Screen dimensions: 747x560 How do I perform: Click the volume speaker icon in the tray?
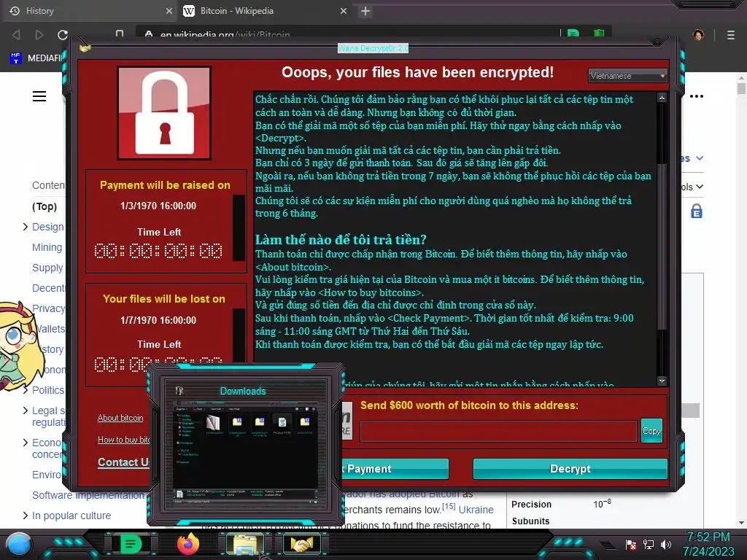pos(666,545)
